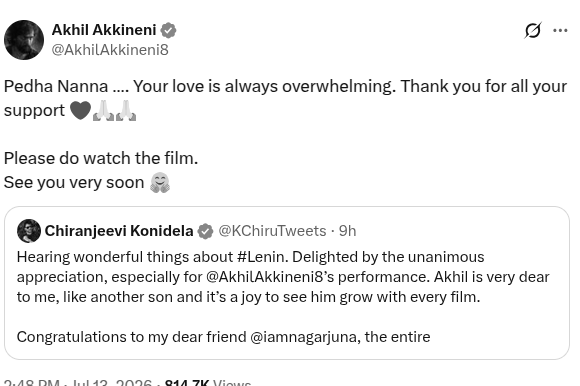Click Chiranjeevi Konidela's small avatar
Image resolution: width=580 pixels, height=386 pixels.
point(29,231)
